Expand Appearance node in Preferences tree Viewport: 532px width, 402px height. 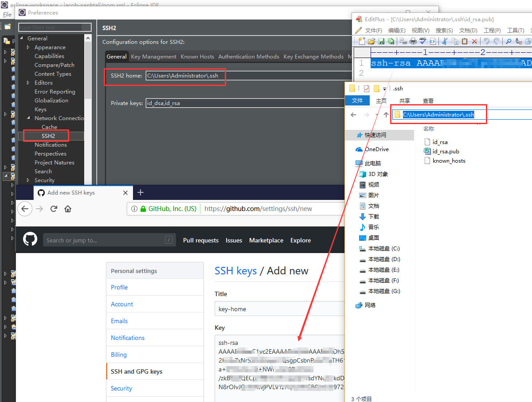click(x=28, y=47)
